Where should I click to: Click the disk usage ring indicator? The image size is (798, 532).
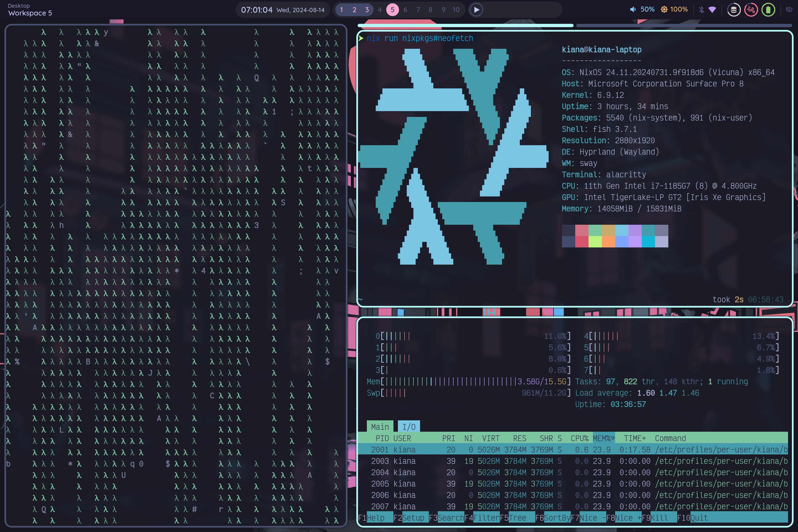tap(734, 9)
